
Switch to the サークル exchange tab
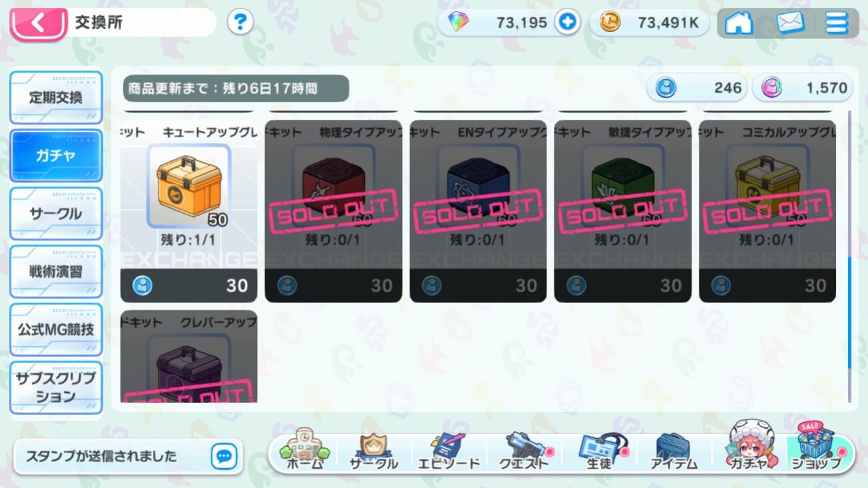coord(56,214)
